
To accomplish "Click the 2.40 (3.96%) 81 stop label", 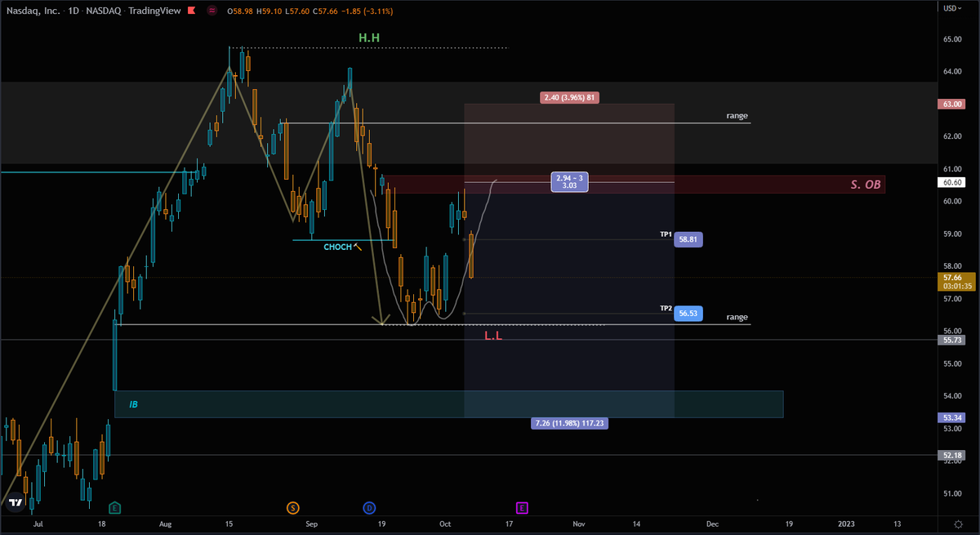I will coord(570,98).
